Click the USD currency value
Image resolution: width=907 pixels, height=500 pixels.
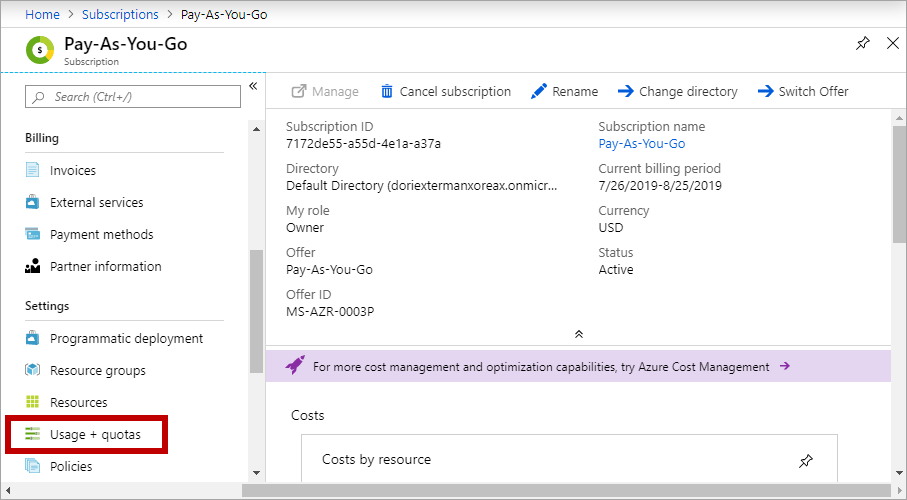[x=611, y=227]
